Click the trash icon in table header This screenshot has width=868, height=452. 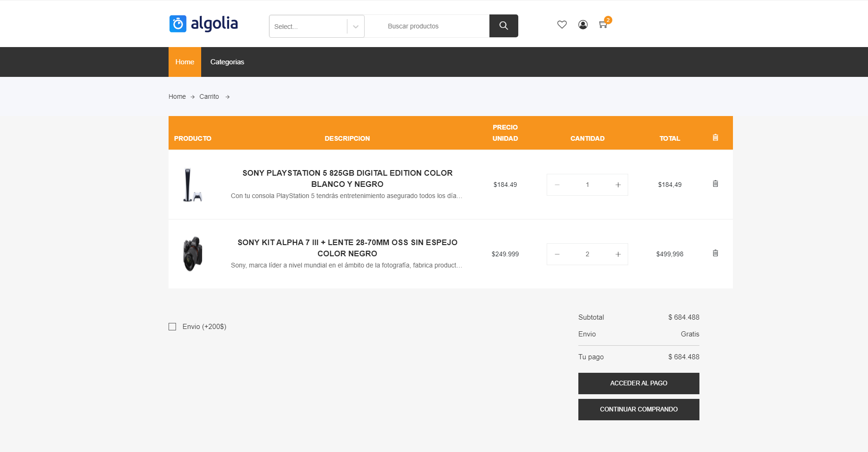point(715,137)
